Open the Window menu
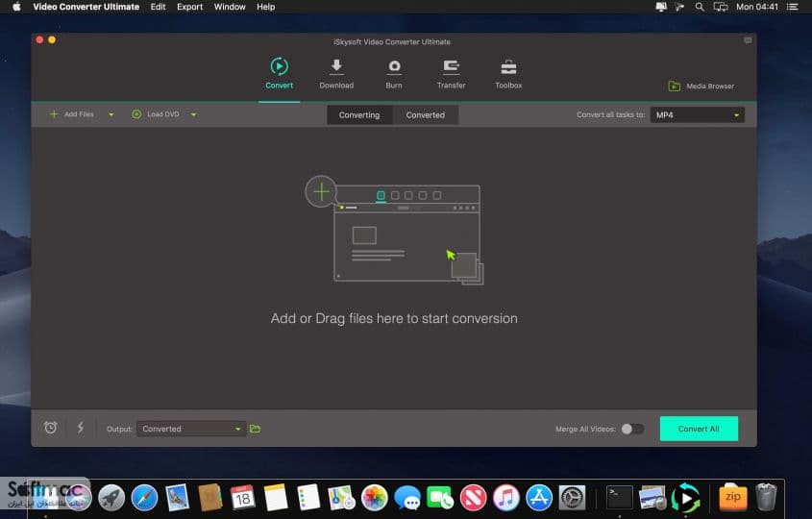812x519 pixels. point(230,7)
